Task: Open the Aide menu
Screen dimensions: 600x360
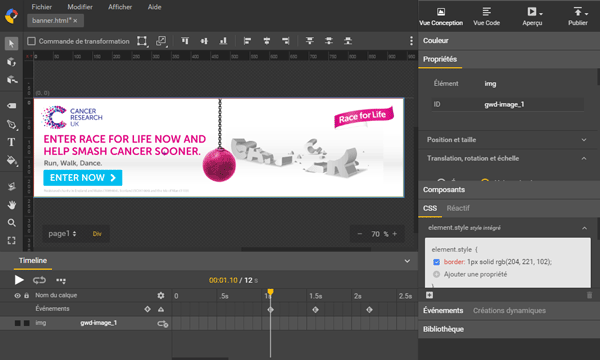Action: [x=154, y=7]
